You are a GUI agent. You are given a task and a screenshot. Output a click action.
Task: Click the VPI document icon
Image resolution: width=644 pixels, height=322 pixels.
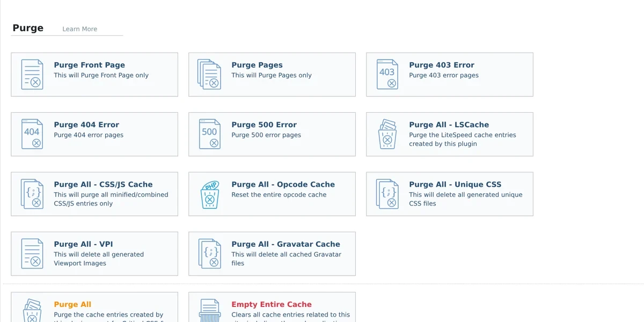tap(32, 253)
